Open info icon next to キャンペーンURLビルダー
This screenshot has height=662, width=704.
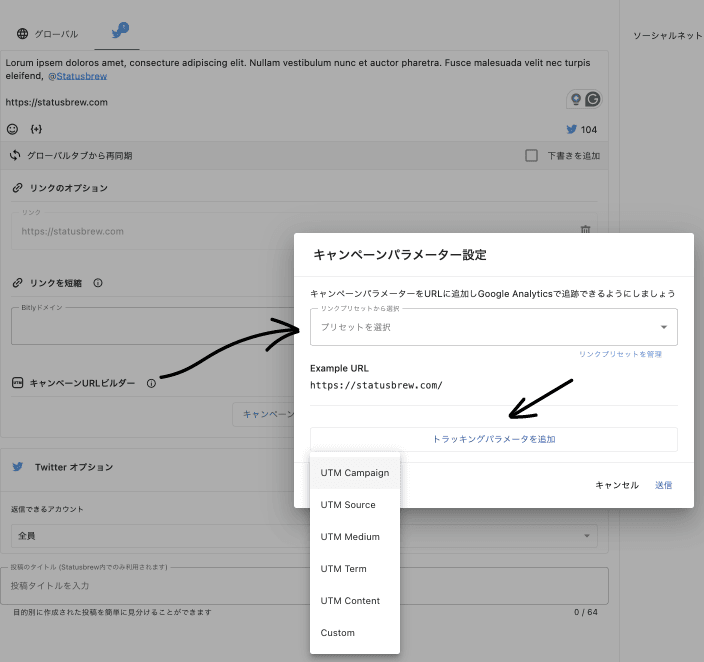[151, 383]
